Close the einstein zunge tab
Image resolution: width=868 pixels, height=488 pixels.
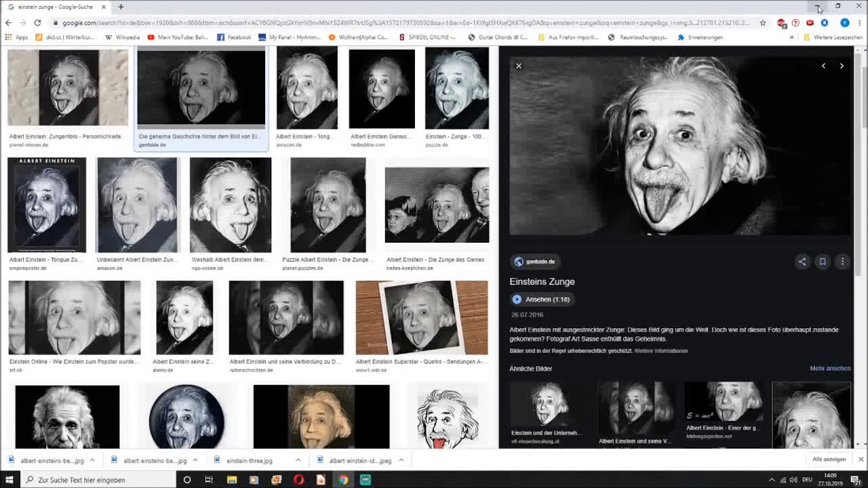pos(104,7)
